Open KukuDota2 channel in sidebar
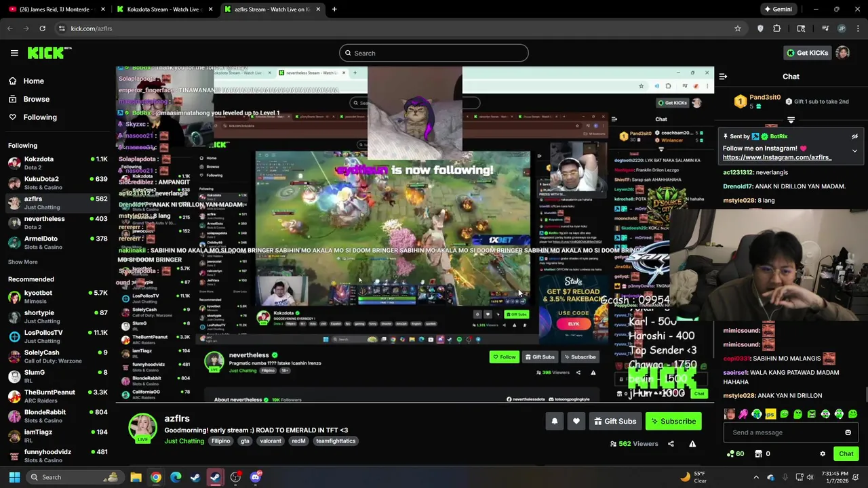Image resolution: width=868 pixels, height=488 pixels. point(58,183)
